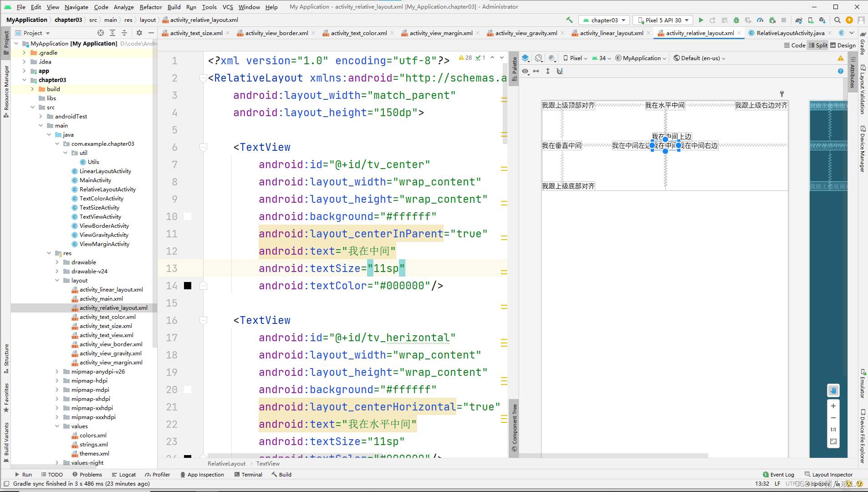Click the RelativeLayout breadcrumb
Image resolution: width=868 pixels, height=492 pixels.
pyautogui.click(x=226, y=463)
